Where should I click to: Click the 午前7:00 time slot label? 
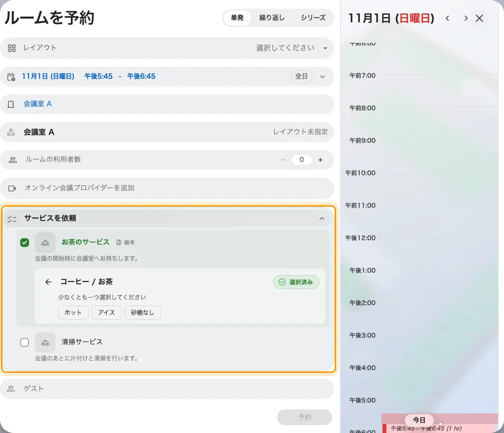click(363, 76)
